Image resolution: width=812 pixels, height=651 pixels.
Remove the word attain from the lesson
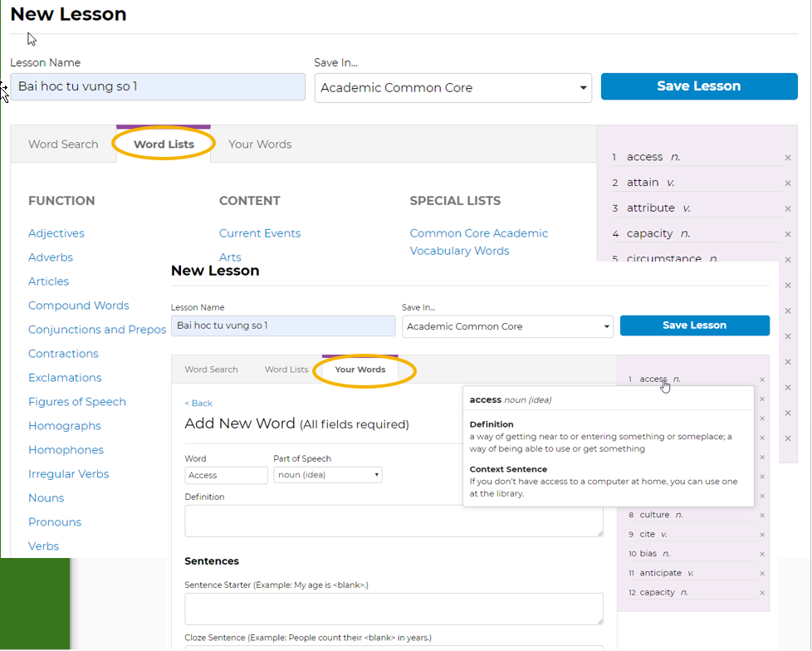[x=787, y=184]
